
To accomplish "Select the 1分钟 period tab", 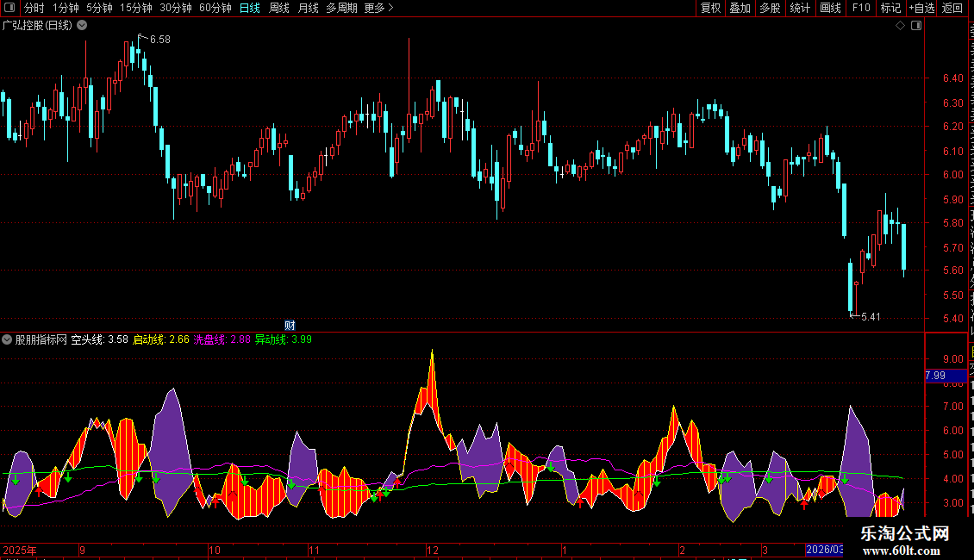I will [66, 8].
